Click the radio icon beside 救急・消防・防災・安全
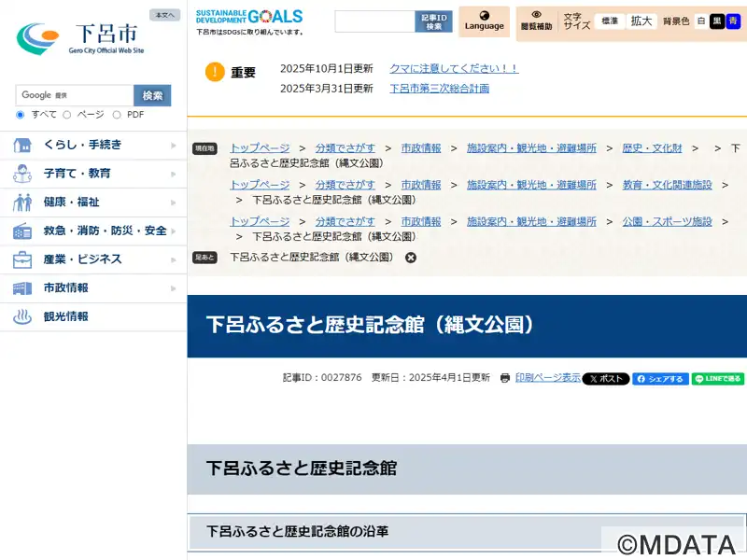The image size is (747, 560). click(x=22, y=231)
